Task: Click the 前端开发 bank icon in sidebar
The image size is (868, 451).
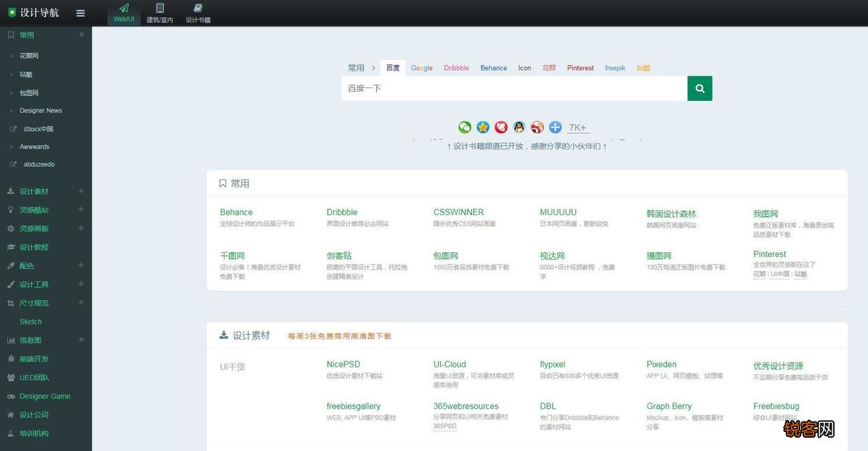Action: (x=10, y=359)
